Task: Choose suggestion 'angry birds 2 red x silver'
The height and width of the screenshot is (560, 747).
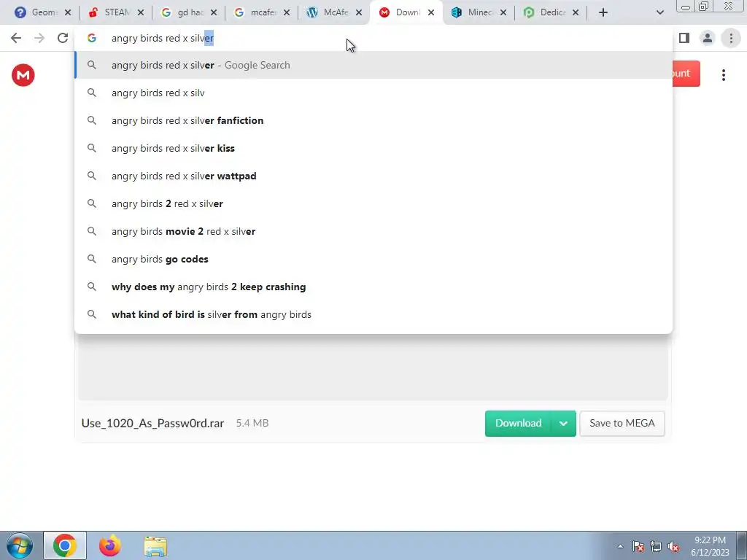Action: click(x=374, y=203)
